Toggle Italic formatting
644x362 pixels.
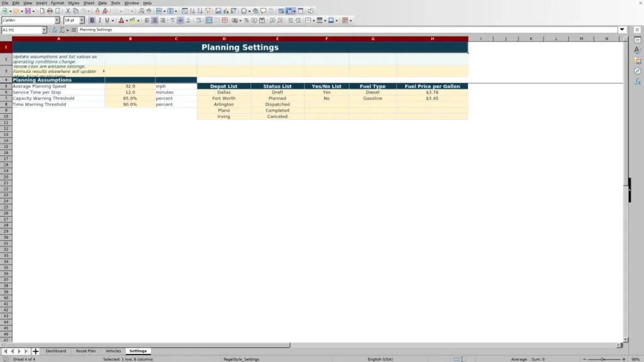click(99, 20)
